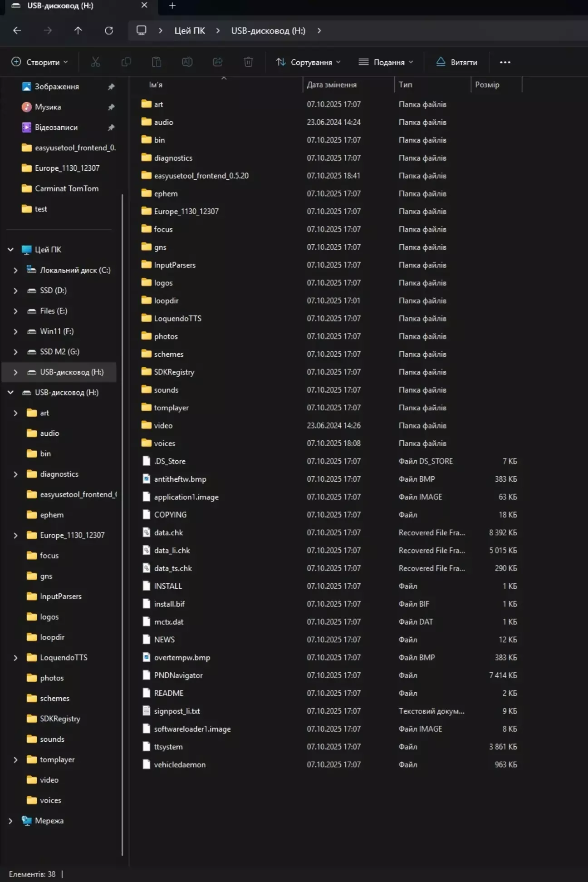Go up one folder level
The image size is (588, 882).
click(x=78, y=31)
